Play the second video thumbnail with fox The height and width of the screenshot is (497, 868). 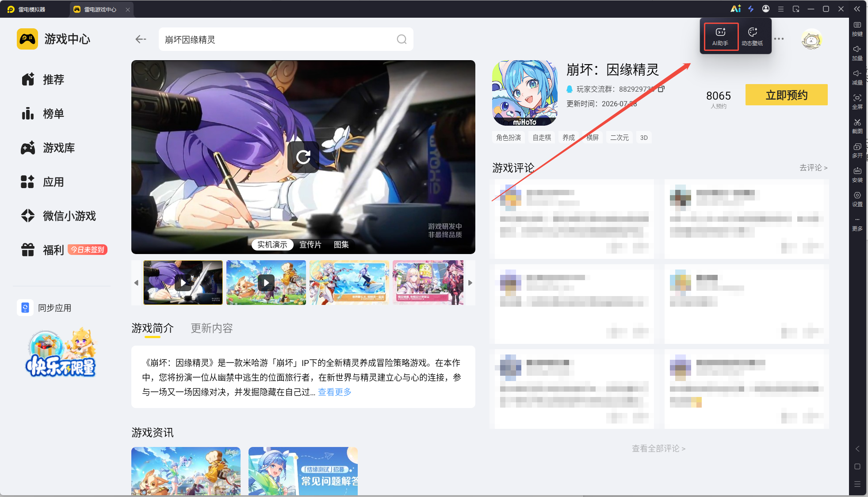click(x=266, y=282)
